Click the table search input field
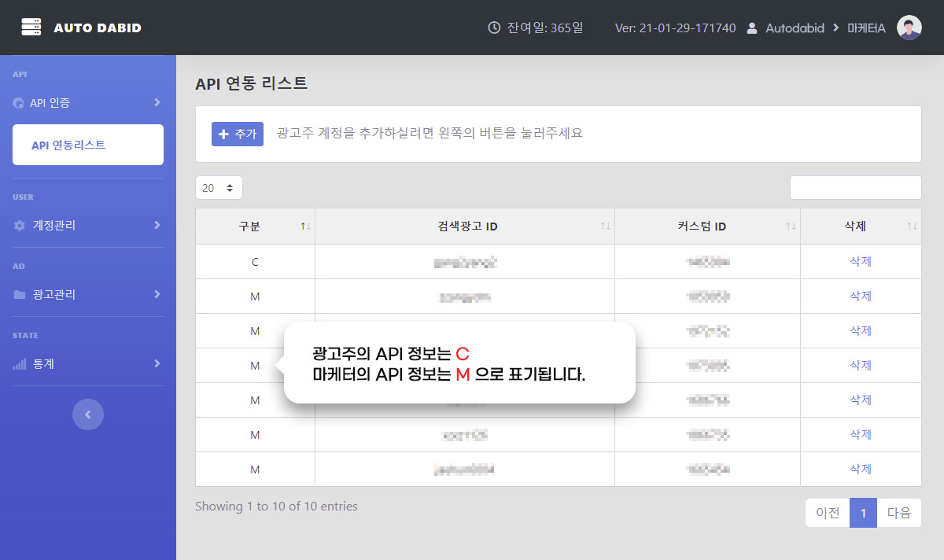 pos(855,188)
